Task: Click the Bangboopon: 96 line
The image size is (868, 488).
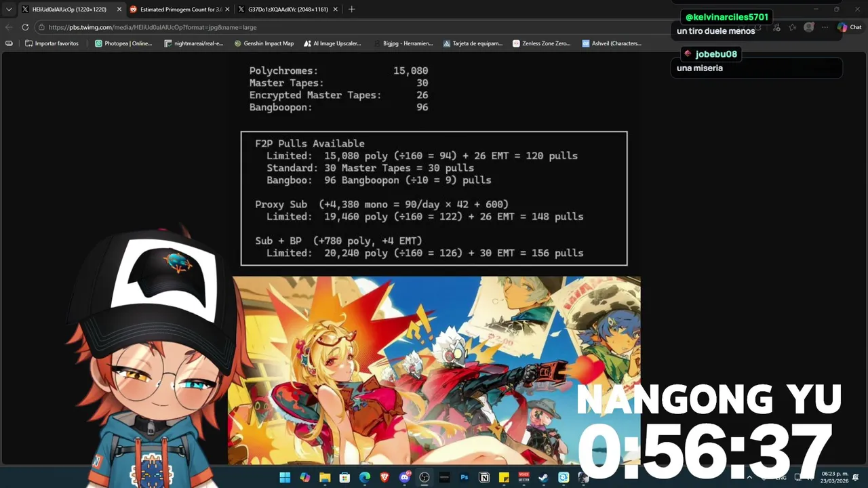Action: point(338,107)
